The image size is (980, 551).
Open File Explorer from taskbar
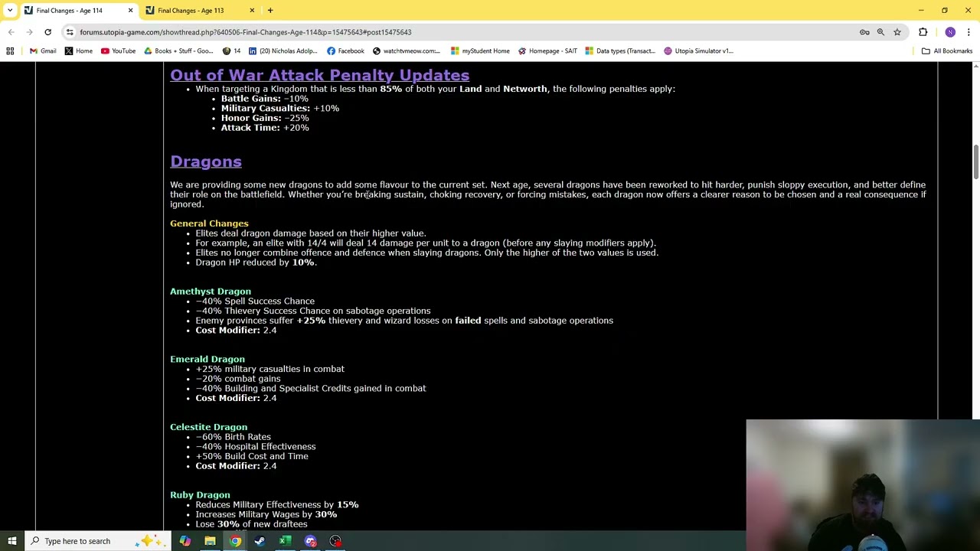tap(210, 541)
